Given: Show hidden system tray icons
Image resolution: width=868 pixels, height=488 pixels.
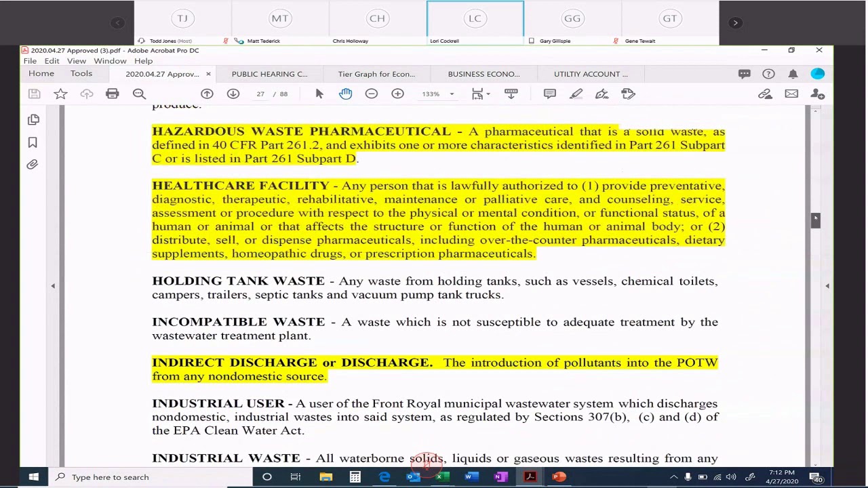Looking at the screenshot, I should (673, 477).
